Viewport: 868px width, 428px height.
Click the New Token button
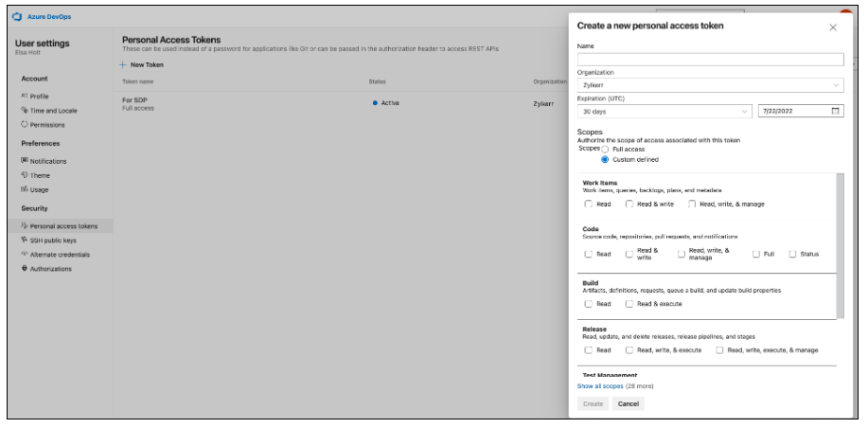coord(142,64)
